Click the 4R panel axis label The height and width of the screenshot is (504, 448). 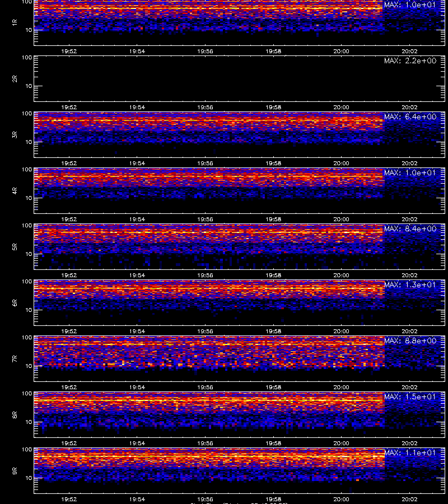(15, 190)
